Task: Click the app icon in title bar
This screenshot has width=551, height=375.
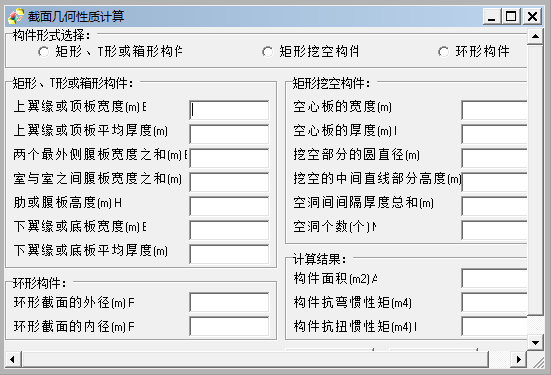Action: [16, 16]
